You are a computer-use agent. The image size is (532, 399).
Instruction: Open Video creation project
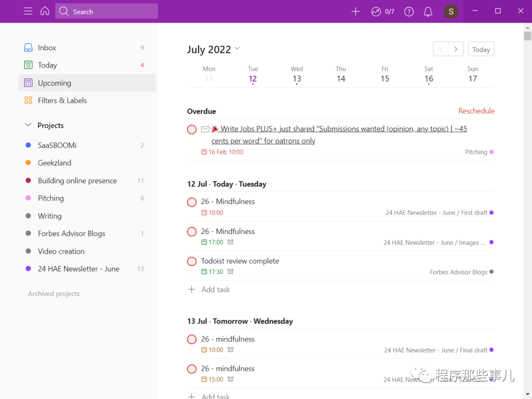[x=87, y=251]
